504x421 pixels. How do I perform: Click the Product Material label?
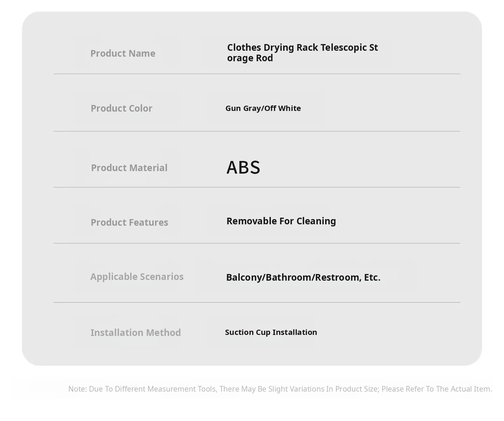tap(129, 168)
